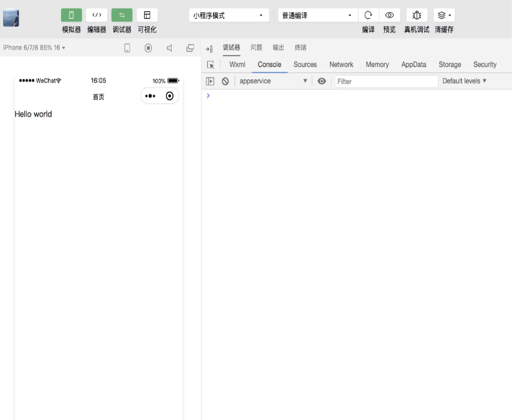518x420 pixels.
Task: Switch to the 问题 panel tab
Action: pyautogui.click(x=257, y=48)
